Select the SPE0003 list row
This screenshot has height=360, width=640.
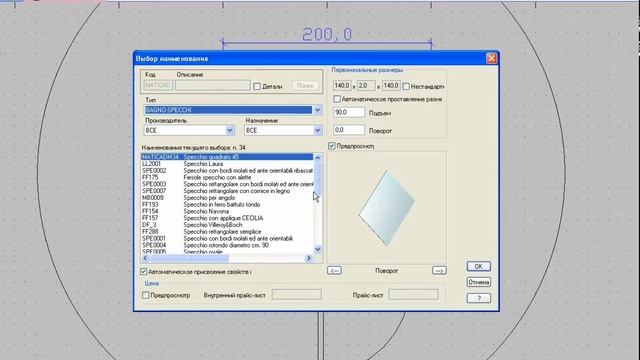click(x=227, y=184)
